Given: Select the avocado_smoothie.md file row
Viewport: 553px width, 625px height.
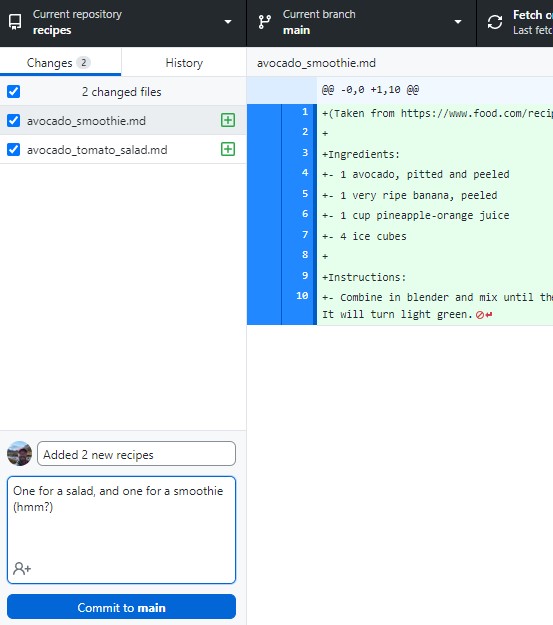Looking at the screenshot, I should 123,120.
